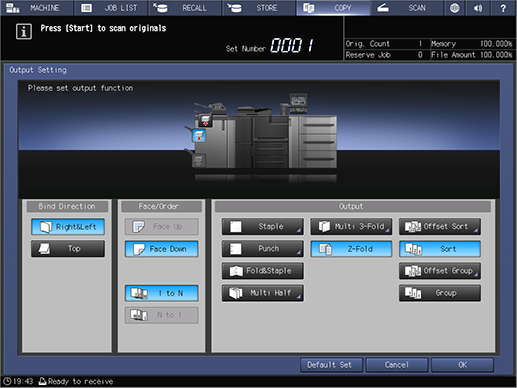Screen dimensions: 517x388
Task: Click the Right&Left book icon
Action: pos(46,227)
